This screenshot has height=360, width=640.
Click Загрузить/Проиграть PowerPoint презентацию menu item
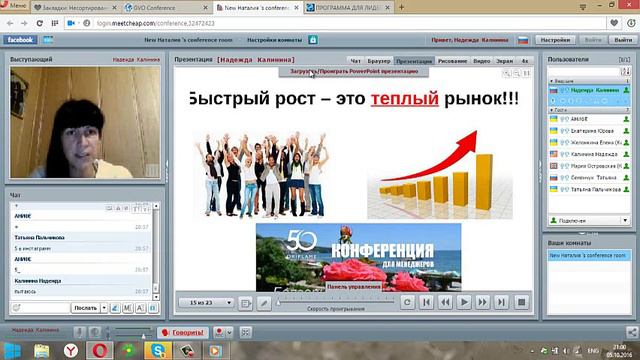[354, 71]
